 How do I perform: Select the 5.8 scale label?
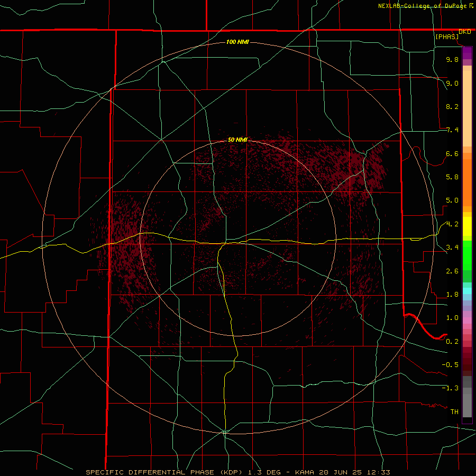[452, 177]
